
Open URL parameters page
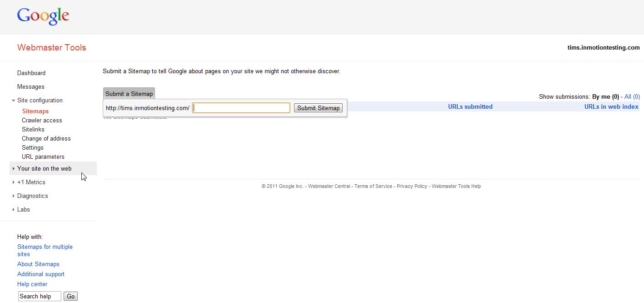(x=43, y=157)
